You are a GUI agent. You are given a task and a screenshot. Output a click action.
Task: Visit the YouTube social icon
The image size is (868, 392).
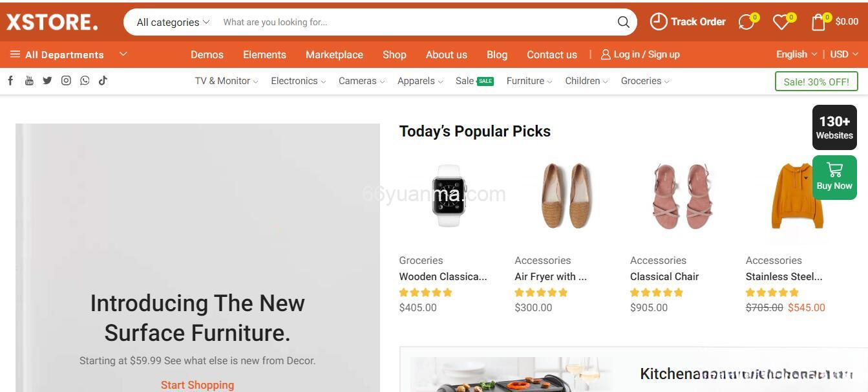29,81
